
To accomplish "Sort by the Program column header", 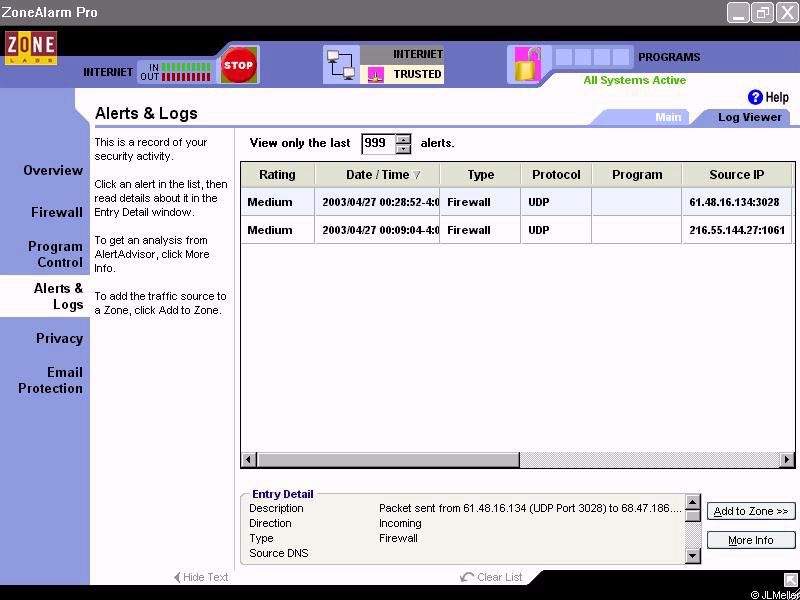I will [x=637, y=174].
